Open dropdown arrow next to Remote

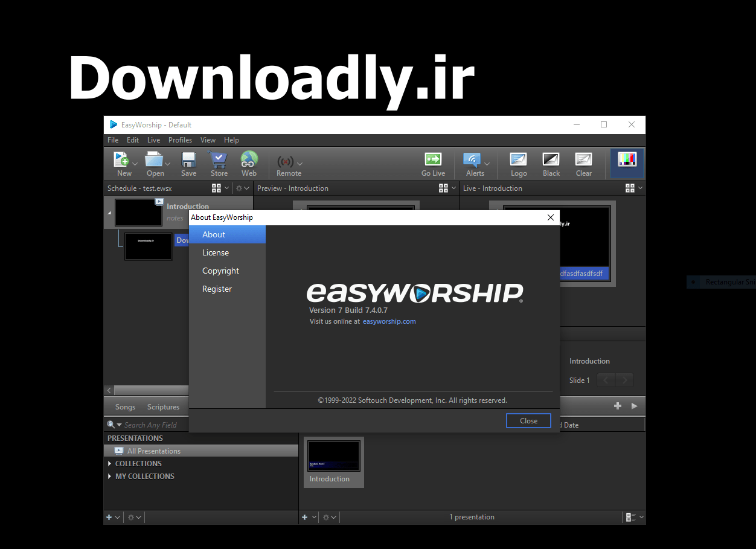click(x=300, y=164)
